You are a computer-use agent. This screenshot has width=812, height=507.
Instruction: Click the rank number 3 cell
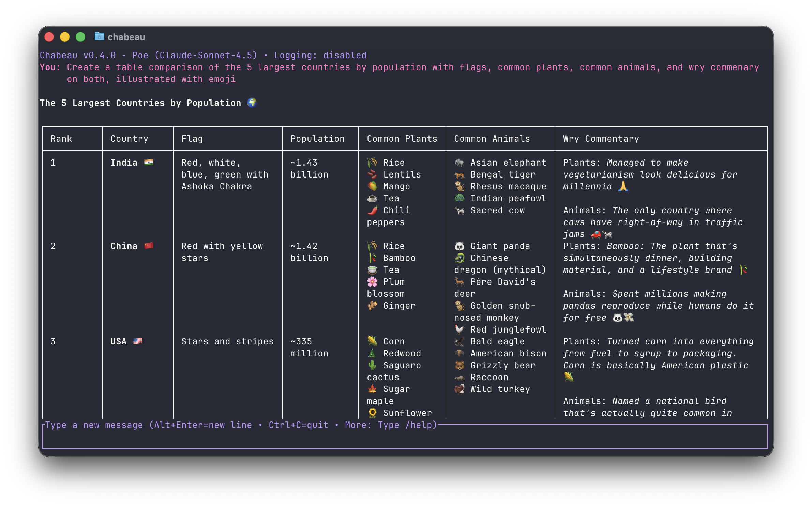pyautogui.click(x=53, y=341)
